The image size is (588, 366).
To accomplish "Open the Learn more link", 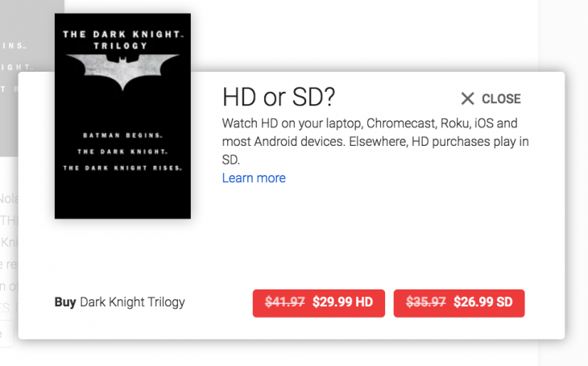I will (x=254, y=178).
